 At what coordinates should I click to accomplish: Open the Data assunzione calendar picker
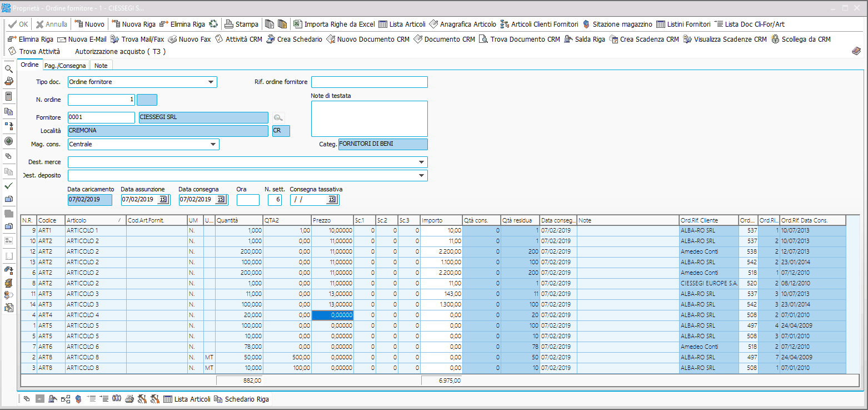[163, 200]
